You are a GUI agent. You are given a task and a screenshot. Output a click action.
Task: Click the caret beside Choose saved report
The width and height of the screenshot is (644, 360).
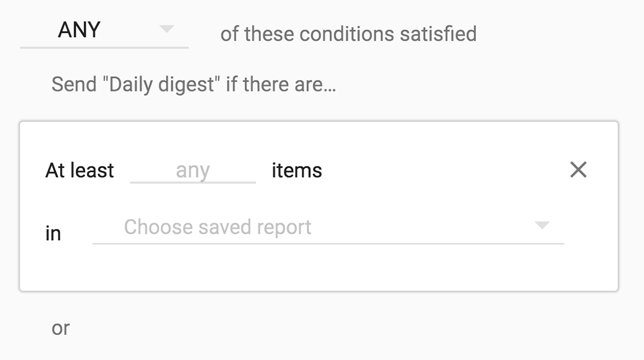coord(542,226)
